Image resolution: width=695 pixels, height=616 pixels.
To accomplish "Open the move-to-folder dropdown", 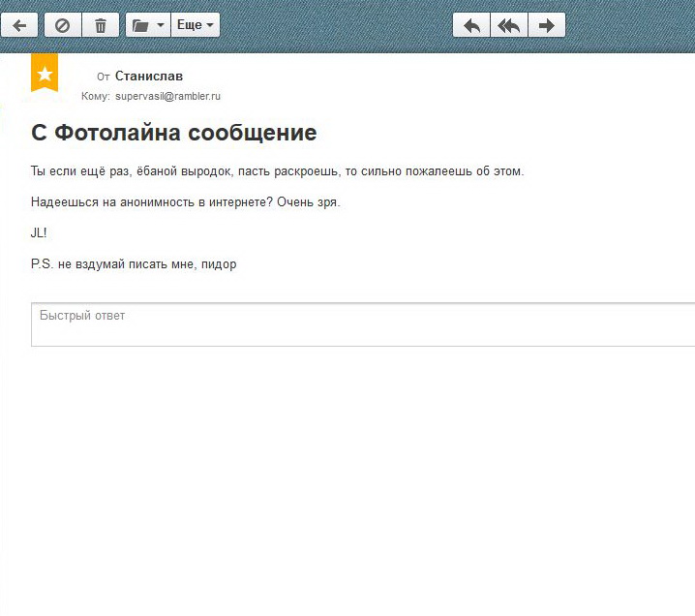I will [148, 25].
